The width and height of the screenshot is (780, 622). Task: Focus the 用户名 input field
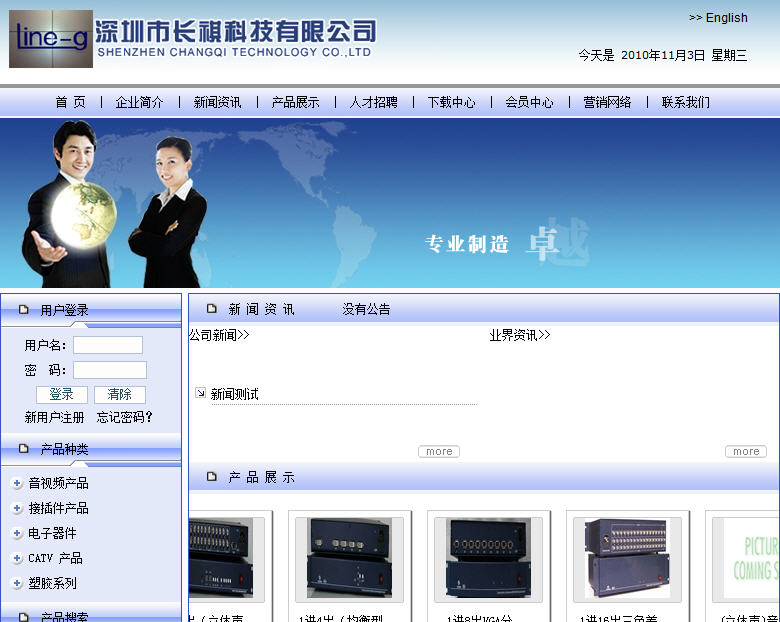tap(108, 345)
